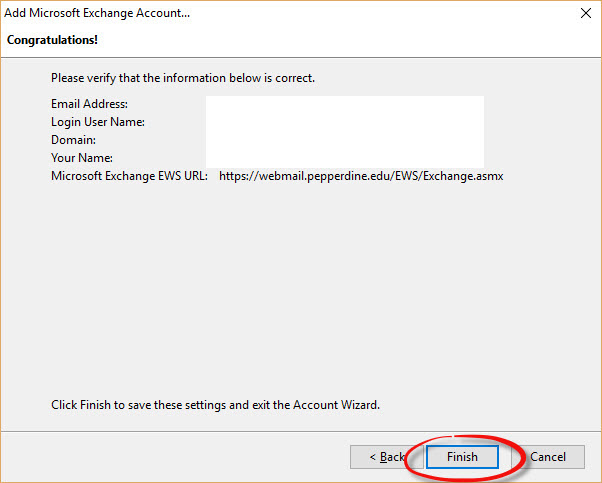
Task: Click the "Microsoft Exchange EWS URL:" label
Action: pyautogui.click(x=129, y=176)
